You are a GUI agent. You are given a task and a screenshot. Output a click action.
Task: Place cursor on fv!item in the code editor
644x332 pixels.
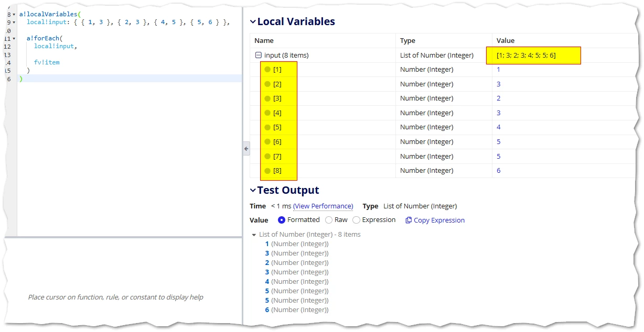[47, 62]
